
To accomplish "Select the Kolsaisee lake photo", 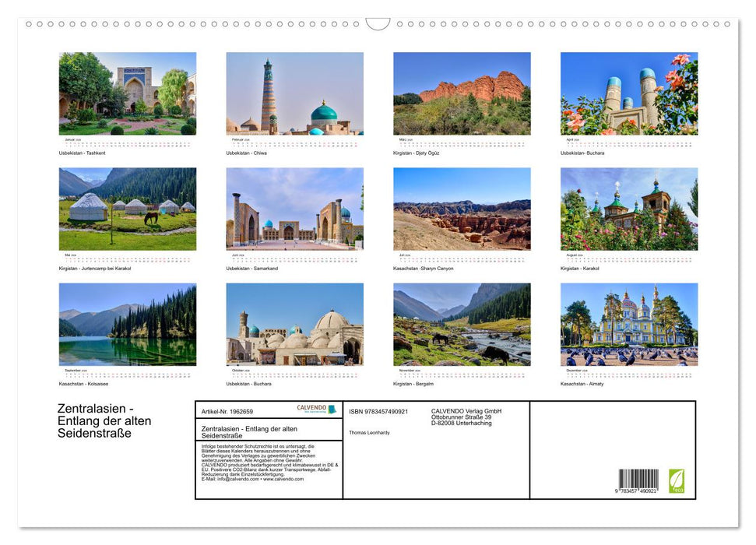I will tap(128, 324).
